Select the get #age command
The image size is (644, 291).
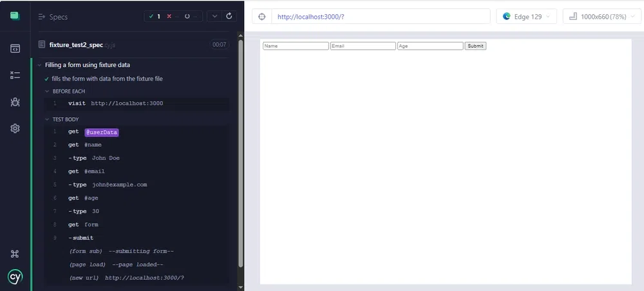137,198
